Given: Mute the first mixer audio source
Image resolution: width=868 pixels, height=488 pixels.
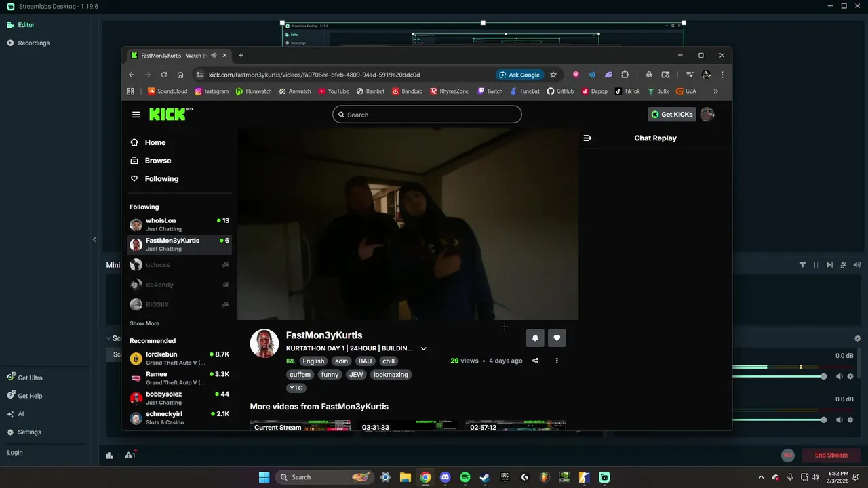Looking at the screenshot, I should tap(839, 376).
